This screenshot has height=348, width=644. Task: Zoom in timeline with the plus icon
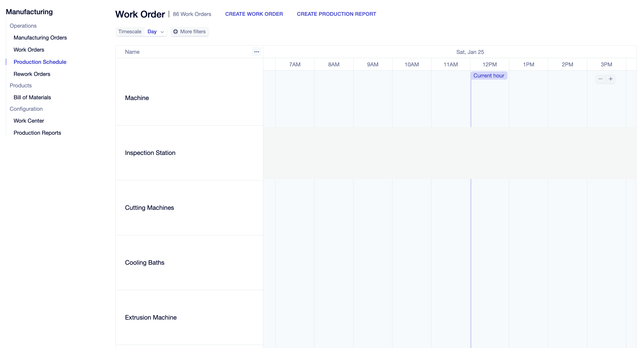point(610,79)
